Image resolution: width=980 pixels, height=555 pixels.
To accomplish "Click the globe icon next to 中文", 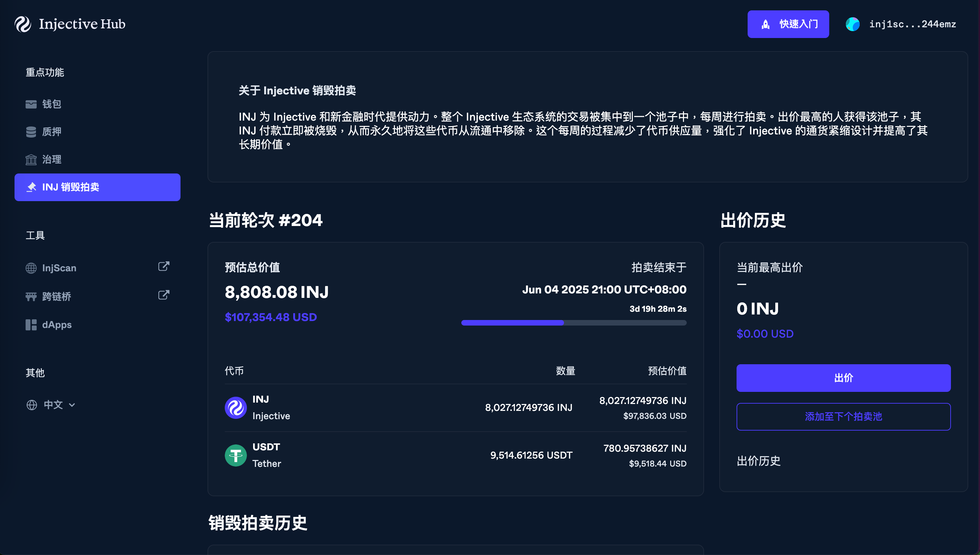I will pos(32,405).
